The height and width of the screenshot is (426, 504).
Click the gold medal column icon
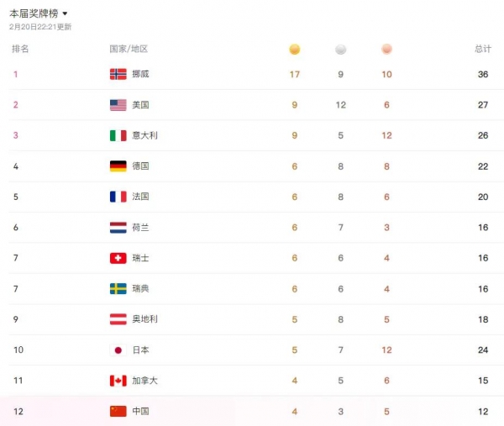tap(294, 50)
